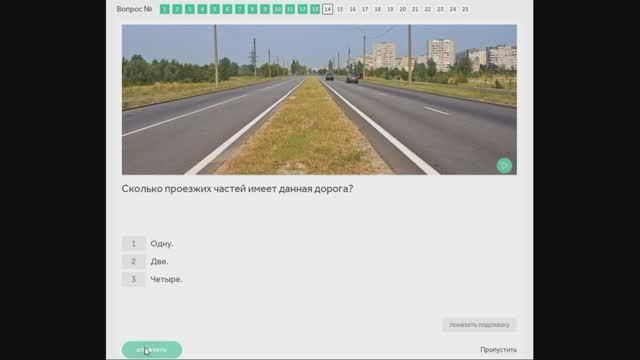Jump to question number 19
640x360 pixels.
[390, 9]
